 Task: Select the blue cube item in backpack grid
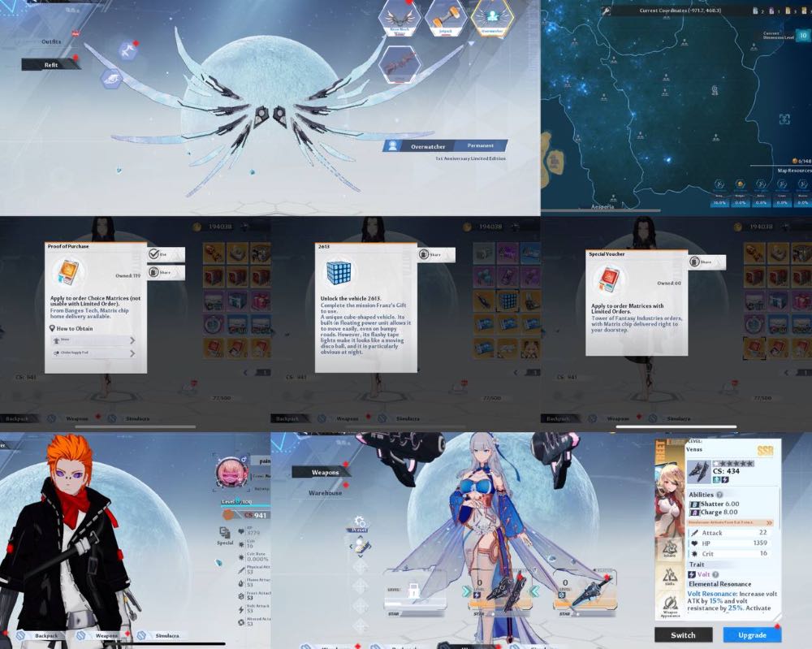(507, 300)
